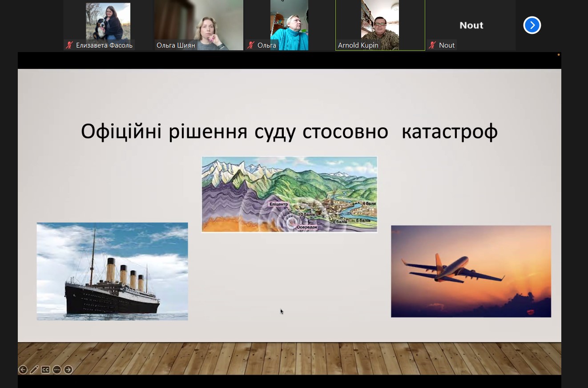588x388 pixels.
Task: Click the airplane at sunset image
Action: click(x=471, y=271)
